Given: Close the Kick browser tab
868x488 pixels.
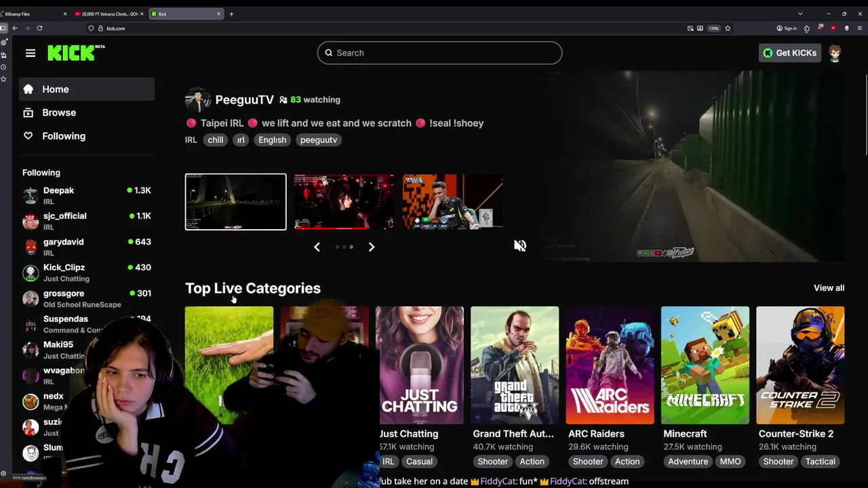Looking at the screenshot, I should [x=219, y=14].
